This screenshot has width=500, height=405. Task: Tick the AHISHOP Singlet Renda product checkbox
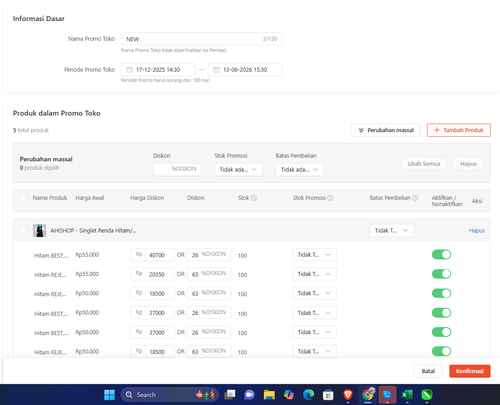coord(23,230)
